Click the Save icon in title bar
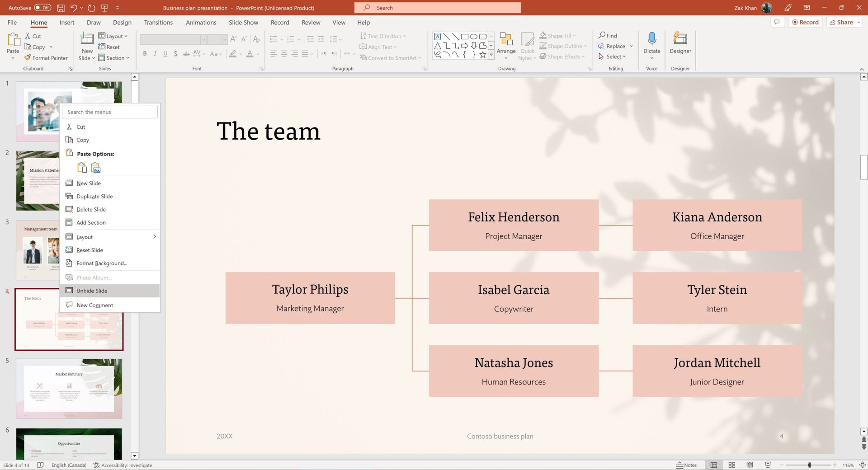The height and width of the screenshot is (470, 868). point(61,8)
